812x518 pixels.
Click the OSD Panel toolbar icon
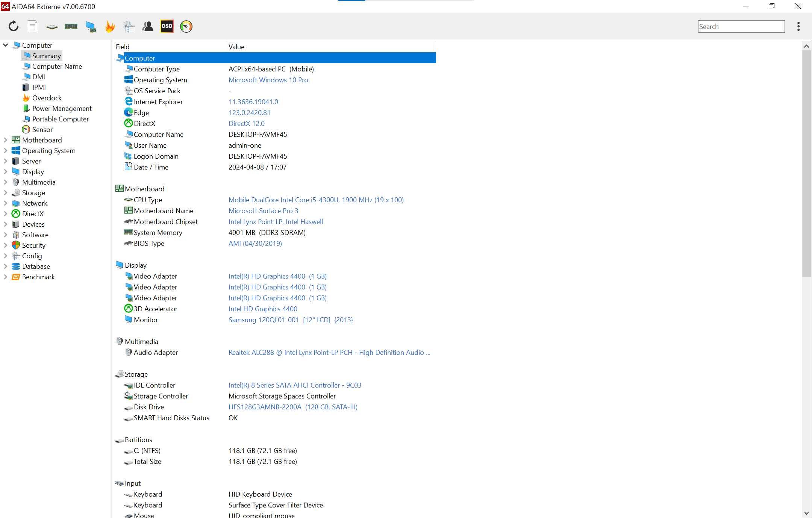click(166, 26)
